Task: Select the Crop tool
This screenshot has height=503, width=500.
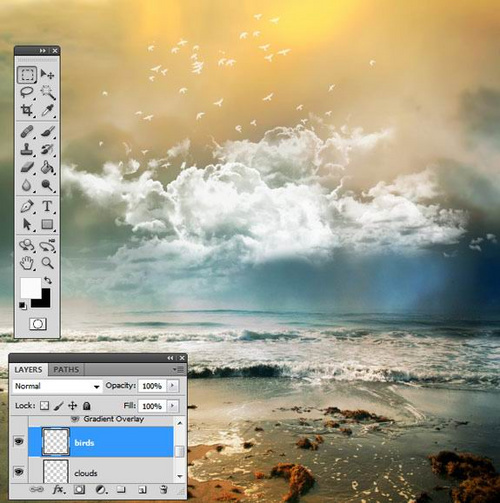Action: 27,110
